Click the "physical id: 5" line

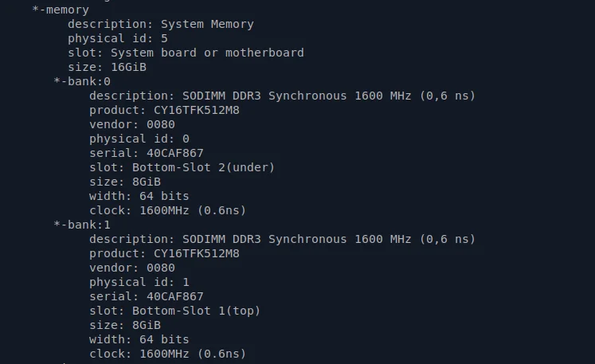[117, 38]
